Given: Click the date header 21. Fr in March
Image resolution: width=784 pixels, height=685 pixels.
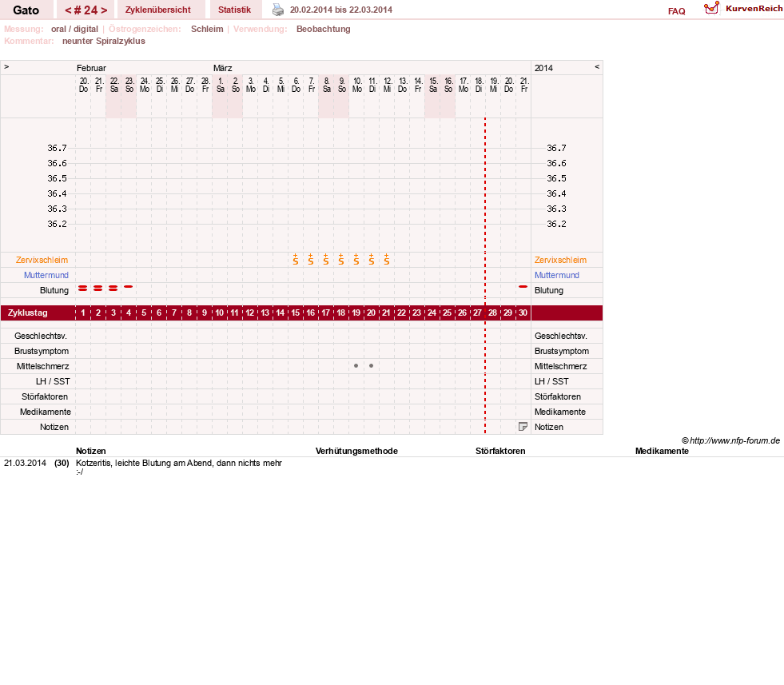Looking at the screenshot, I should 524,85.
